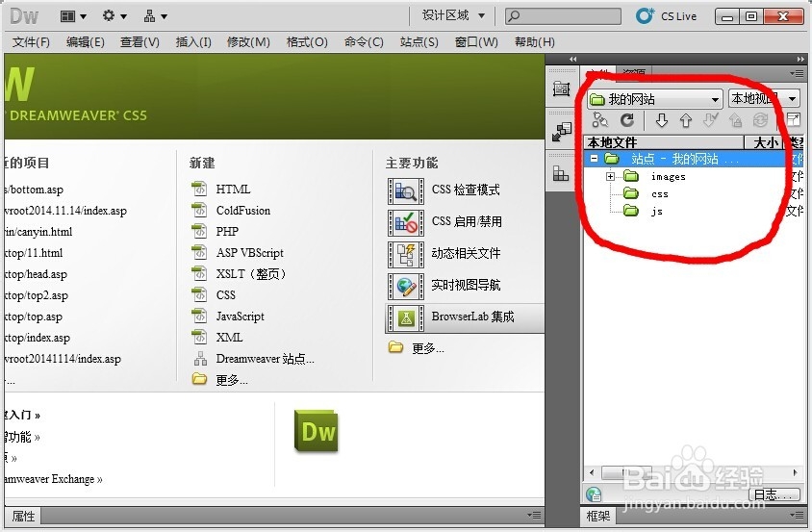Open the third collapsed dock panel icon
The height and width of the screenshot is (532, 812).
tap(561, 173)
